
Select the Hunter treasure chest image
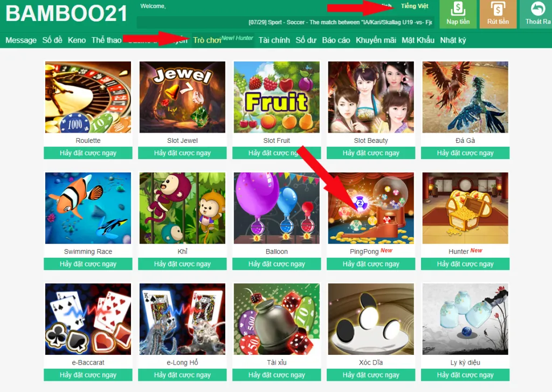465,208
